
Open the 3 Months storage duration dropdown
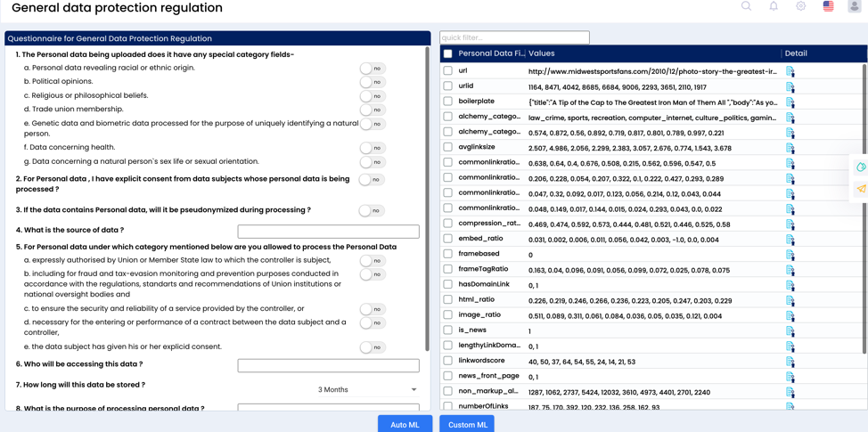[367, 390]
